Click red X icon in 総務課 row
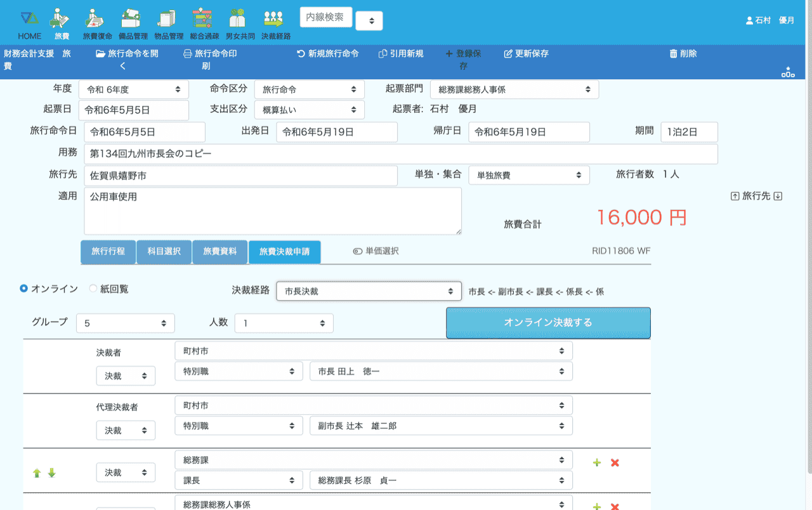This screenshot has width=812, height=510. pyautogui.click(x=615, y=463)
